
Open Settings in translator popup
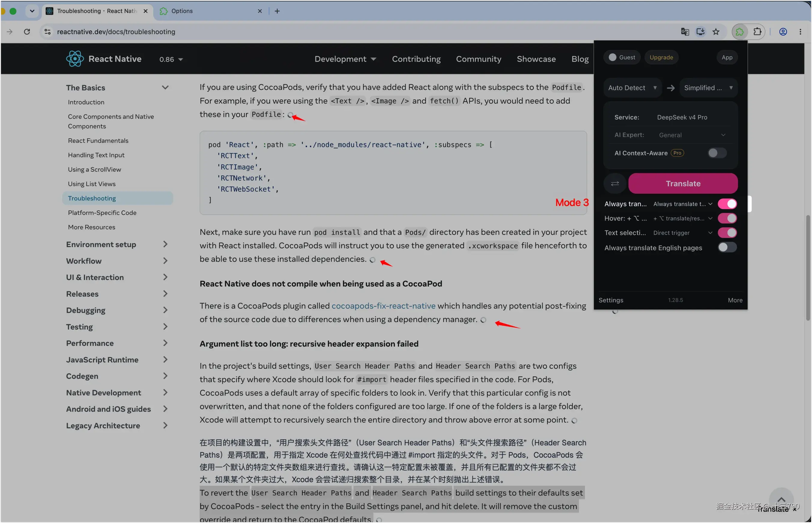(x=611, y=300)
